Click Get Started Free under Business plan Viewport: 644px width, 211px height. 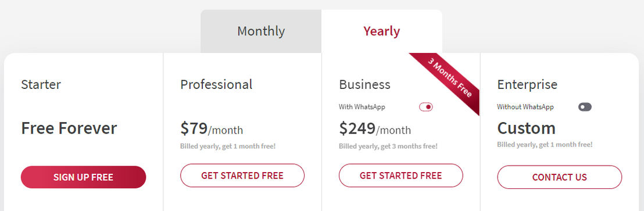tap(401, 176)
